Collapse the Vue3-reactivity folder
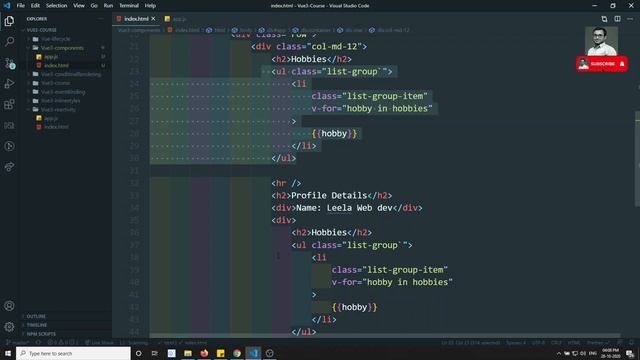Screen dimensions: 640x360 click(x=65, y=109)
